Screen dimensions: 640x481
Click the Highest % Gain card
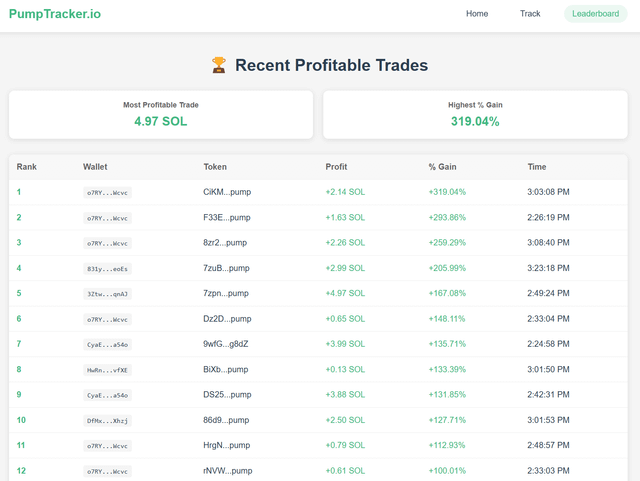(x=474, y=115)
